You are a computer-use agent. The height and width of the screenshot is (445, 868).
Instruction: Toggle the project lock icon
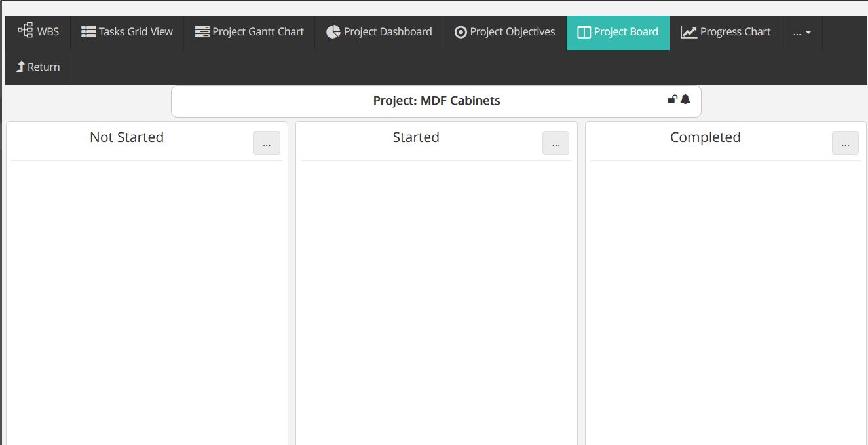[x=671, y=99]
